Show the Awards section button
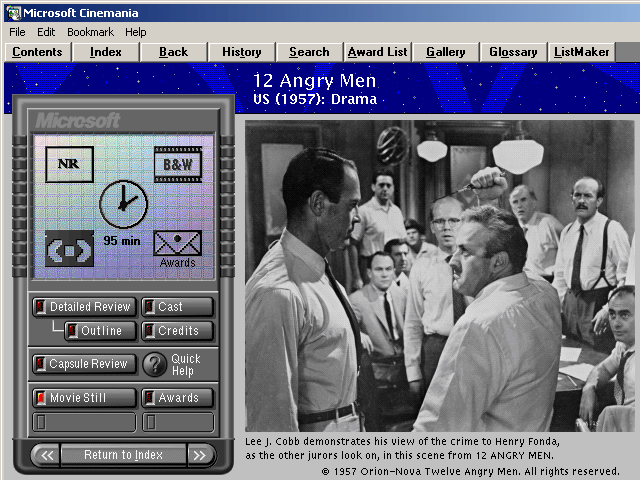 coord(178,398)
